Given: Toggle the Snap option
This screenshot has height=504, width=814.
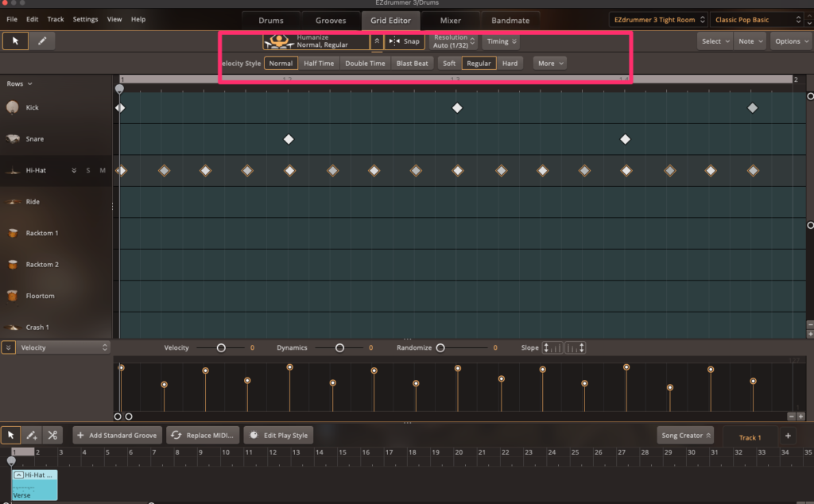Looking at the screenshot, I should click(405, 41).
